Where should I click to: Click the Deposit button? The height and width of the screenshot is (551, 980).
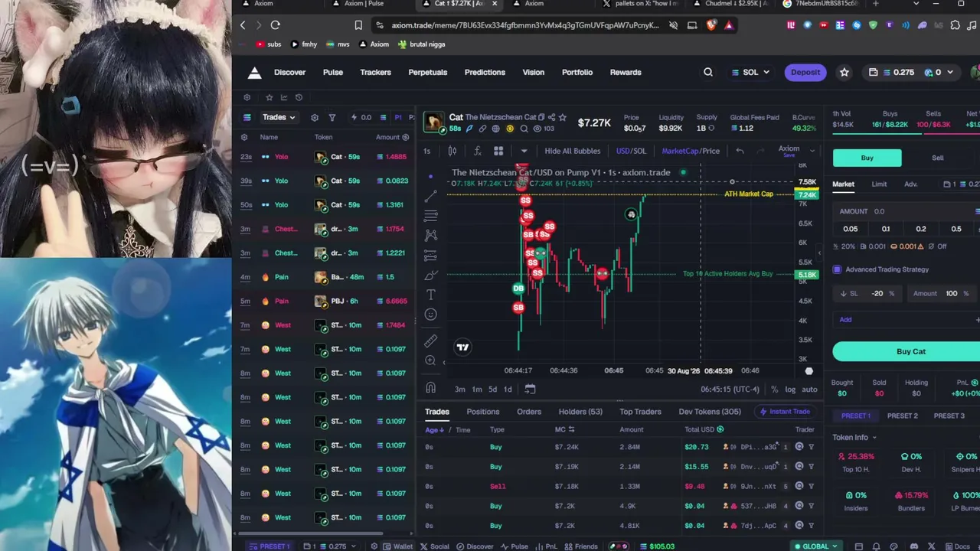click(x=805, y=73)
